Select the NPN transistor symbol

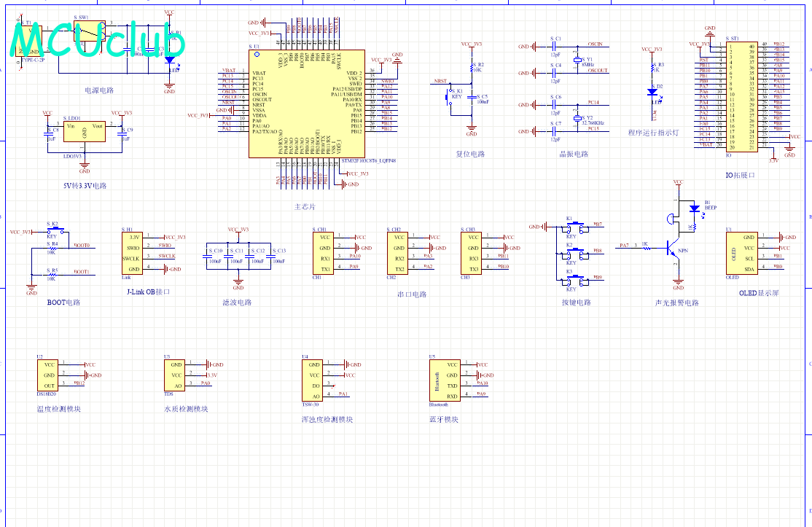(x=675, y=250)
